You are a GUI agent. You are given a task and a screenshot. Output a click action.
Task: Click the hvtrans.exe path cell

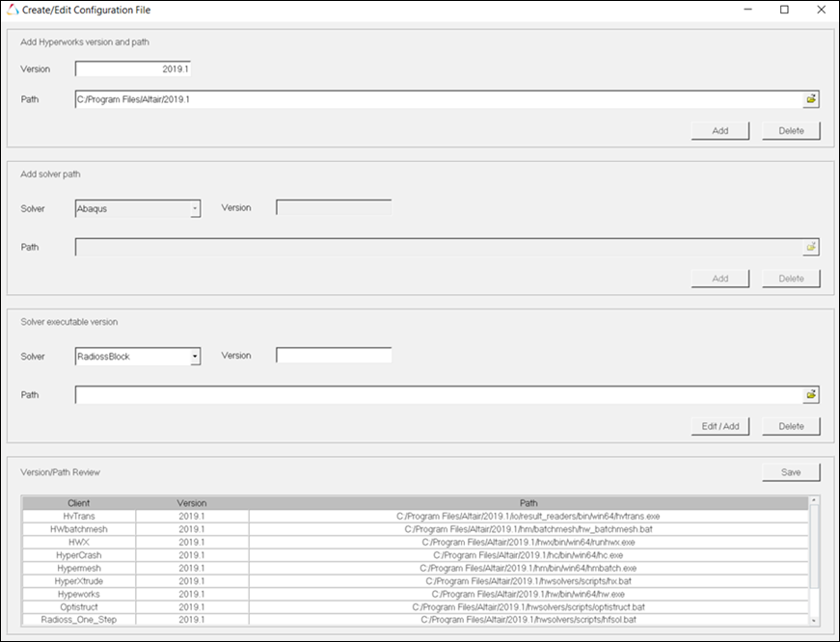528,516
